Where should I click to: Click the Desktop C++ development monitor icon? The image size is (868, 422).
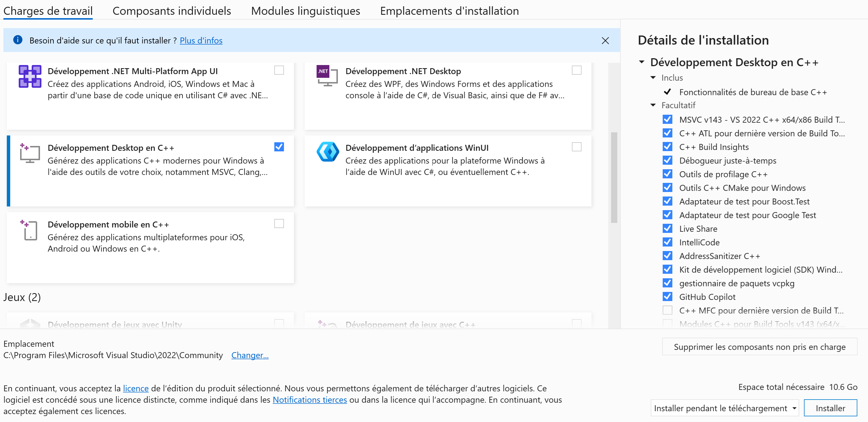point(30,153)
